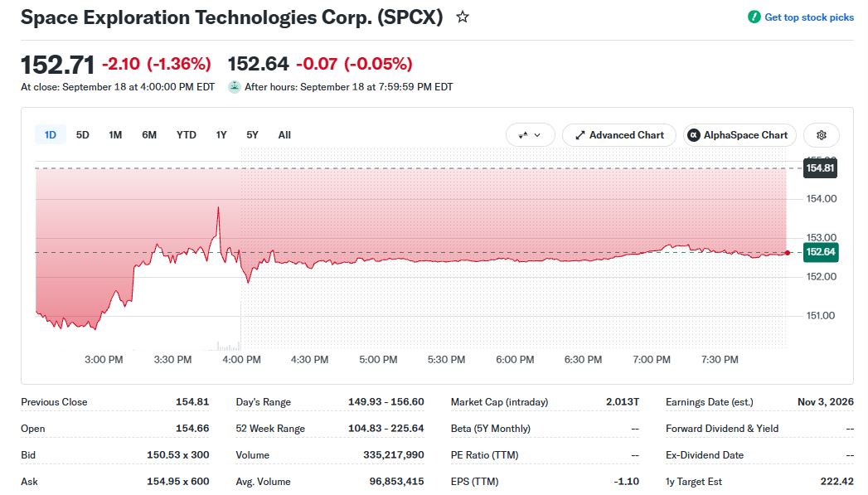Select the 1D time range
This screenshot has width=868, height=495.
tap(51, 135)
